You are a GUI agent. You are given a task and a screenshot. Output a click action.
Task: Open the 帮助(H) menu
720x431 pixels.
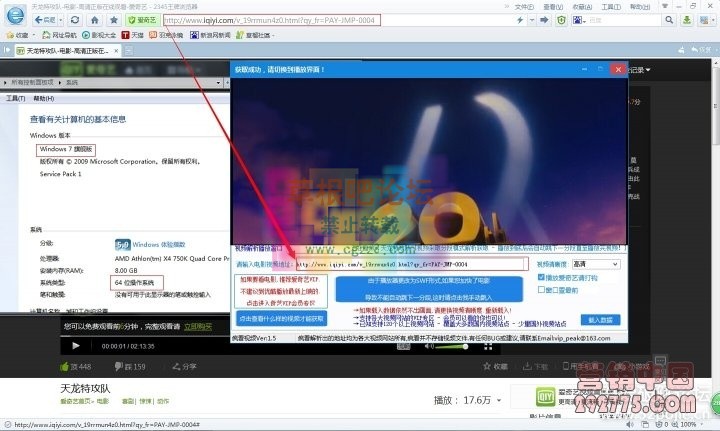(43, 99)
